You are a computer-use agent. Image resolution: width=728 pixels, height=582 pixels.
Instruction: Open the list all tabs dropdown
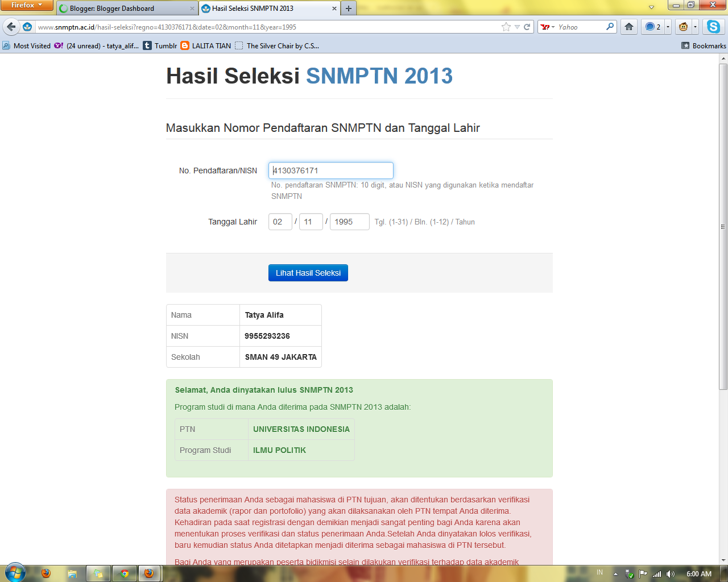[x=652, y=8]
